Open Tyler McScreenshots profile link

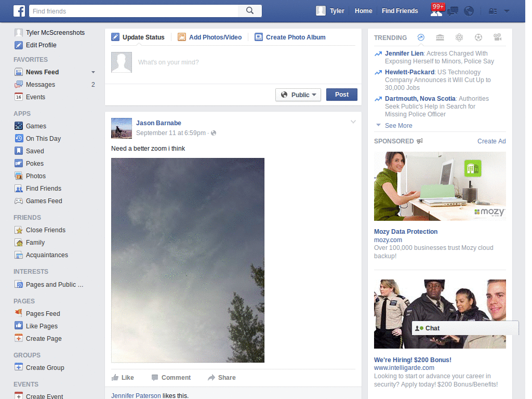click(55, 33)
